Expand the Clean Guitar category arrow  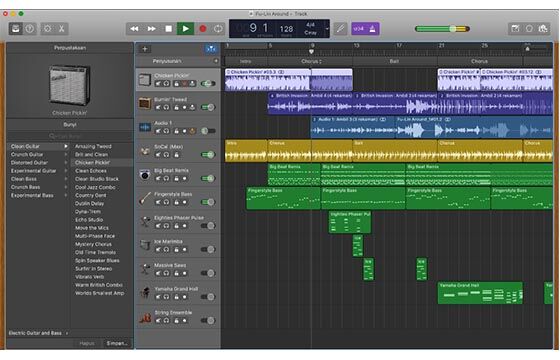(x=66, y=146)
